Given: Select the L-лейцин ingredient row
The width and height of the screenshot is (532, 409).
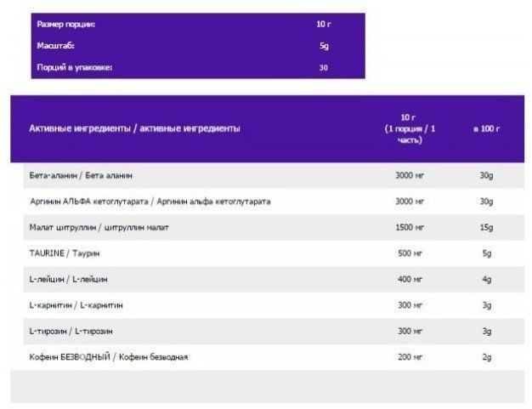Looking at the screenshot, I should [274, 280].
